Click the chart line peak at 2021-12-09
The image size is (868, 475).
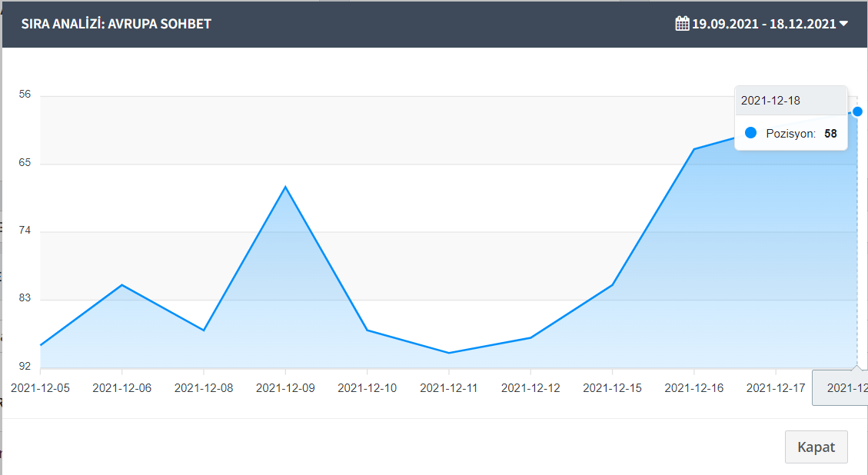pos(285,187)
